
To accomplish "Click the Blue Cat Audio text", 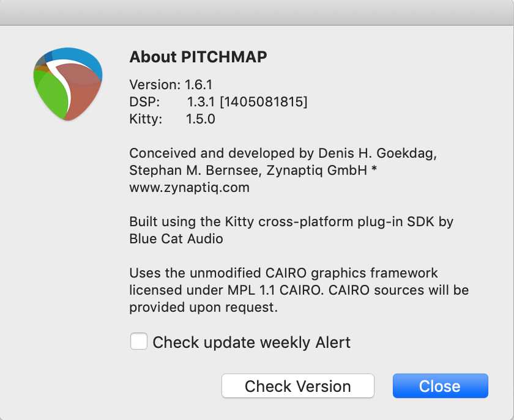I will (x=176, y=238).
